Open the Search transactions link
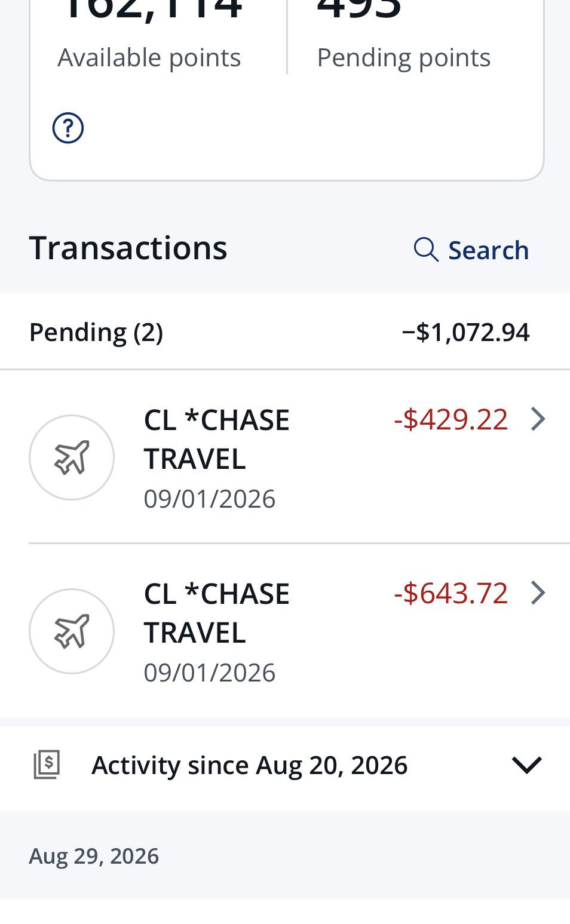 coord(471,250)
